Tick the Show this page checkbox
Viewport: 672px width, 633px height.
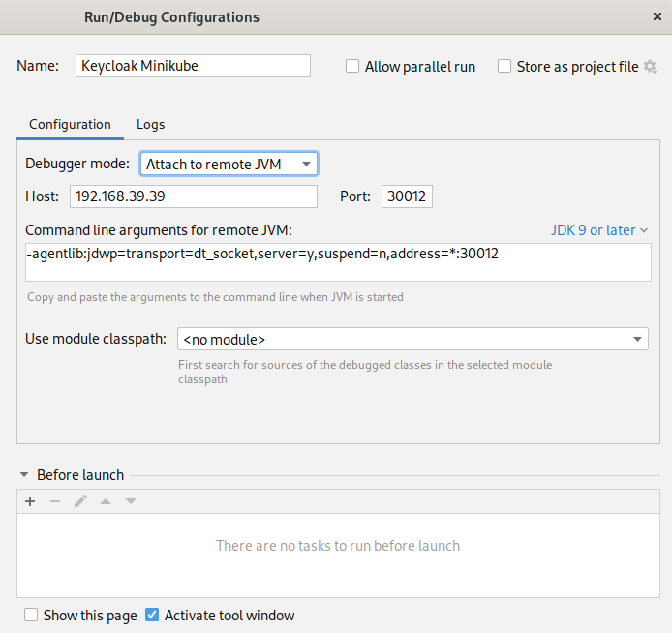click(x=31, y=615)
